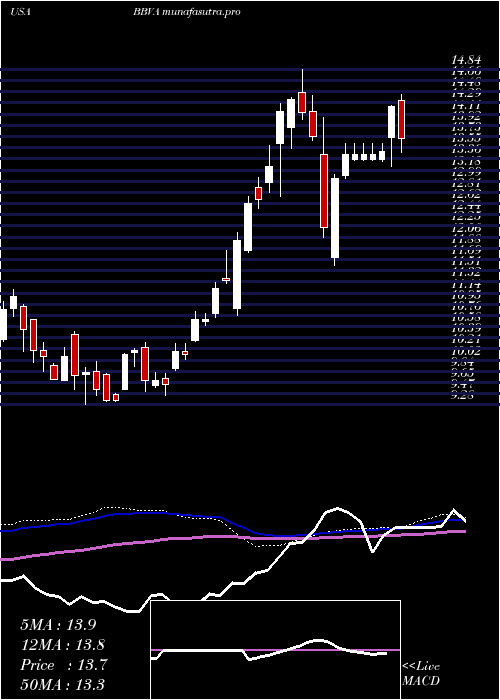Viewport: 500px width, 700px height.
Task: Click the last red candlestick on the right
Action: (x=401, y=119)
